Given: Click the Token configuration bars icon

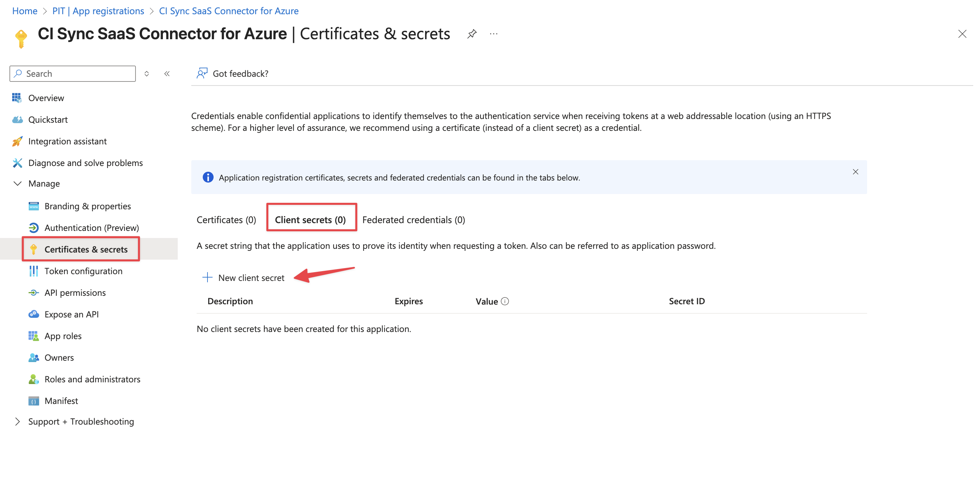Looking at the screenshot, I should [x=33, y=271].
